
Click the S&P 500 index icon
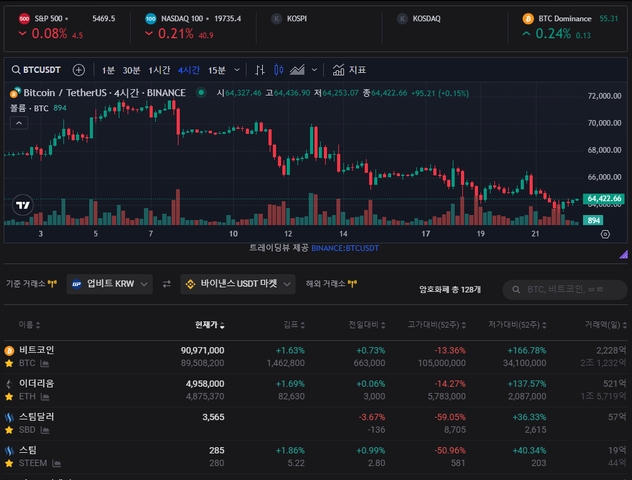pyautogui.click(x=24, y=19)
